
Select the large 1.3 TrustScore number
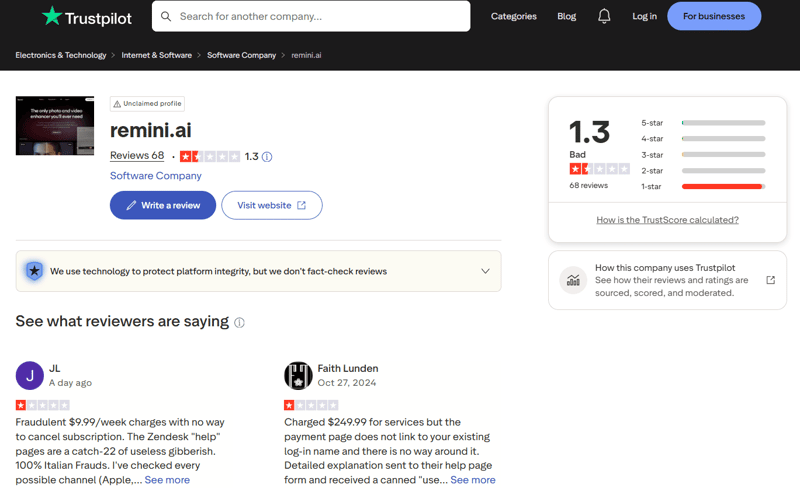tap(589, 132)
